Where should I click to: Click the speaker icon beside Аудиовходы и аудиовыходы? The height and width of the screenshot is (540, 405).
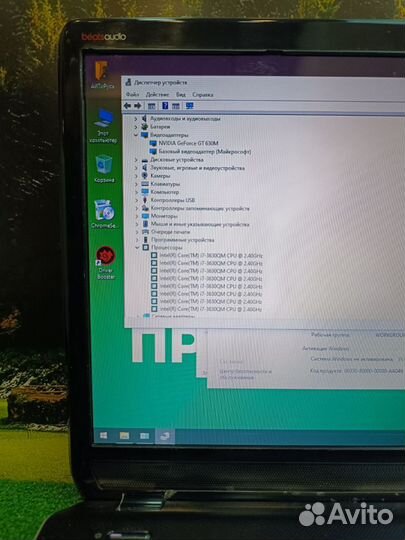coord(144,118)
